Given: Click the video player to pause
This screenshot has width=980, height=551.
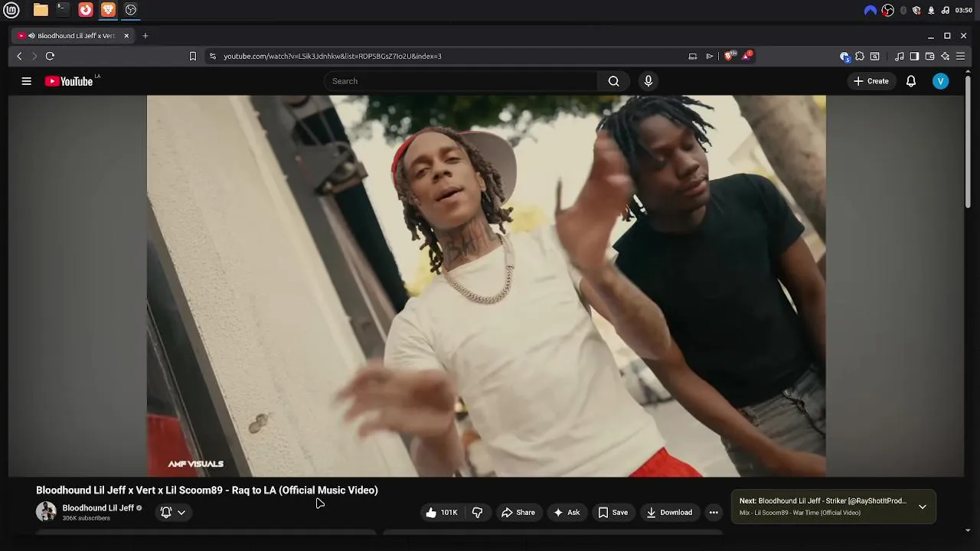Looking at the screenshot, I should (486, 285).
